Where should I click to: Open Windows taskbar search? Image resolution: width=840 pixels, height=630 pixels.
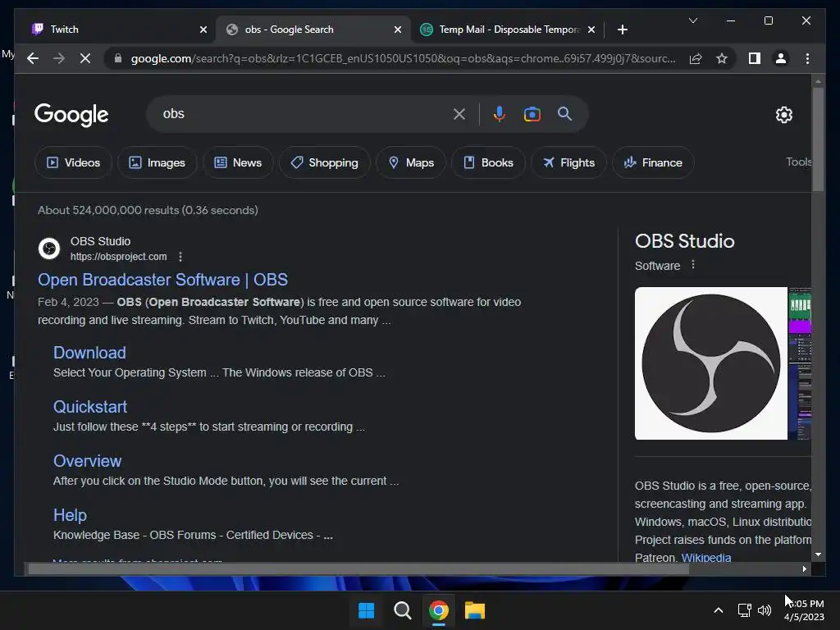click(402, 610)
